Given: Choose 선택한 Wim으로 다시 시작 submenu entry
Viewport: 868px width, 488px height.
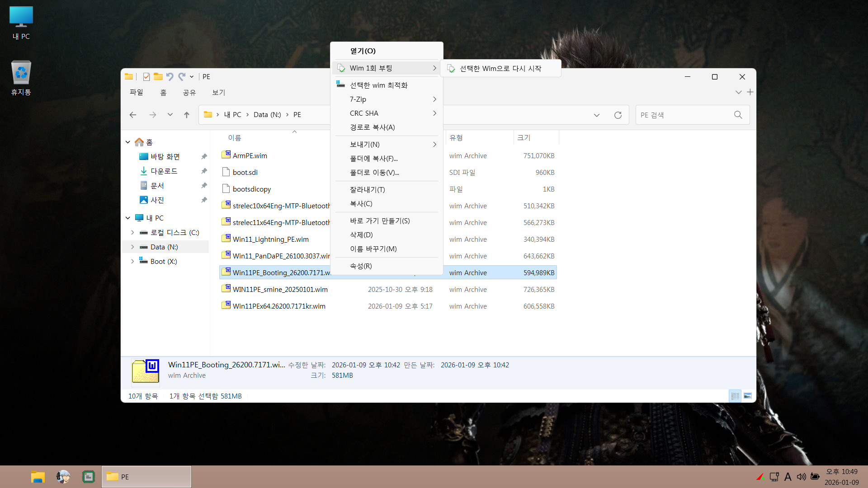Looking at the screenshot, I should pyautogui.click(x=500, y=68).
